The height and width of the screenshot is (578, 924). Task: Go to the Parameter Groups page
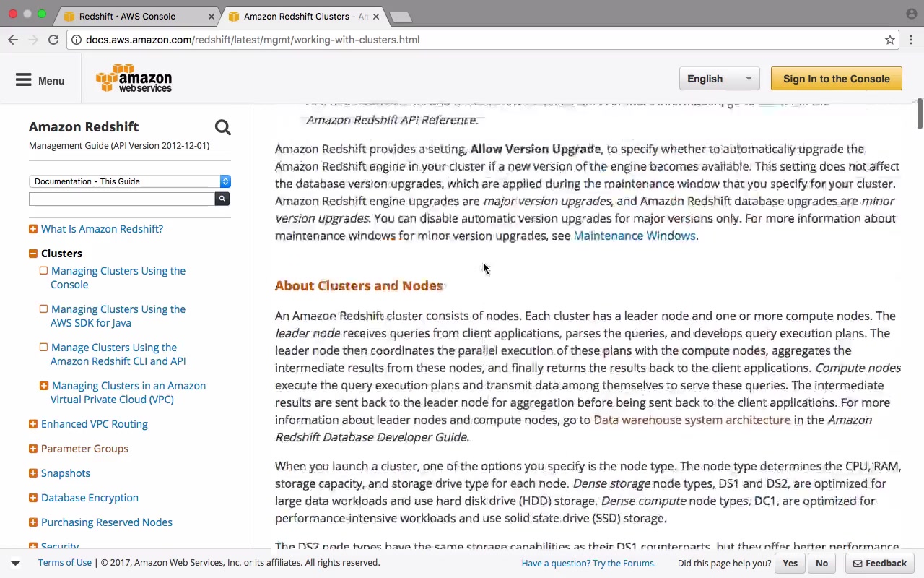click(84, 449)
